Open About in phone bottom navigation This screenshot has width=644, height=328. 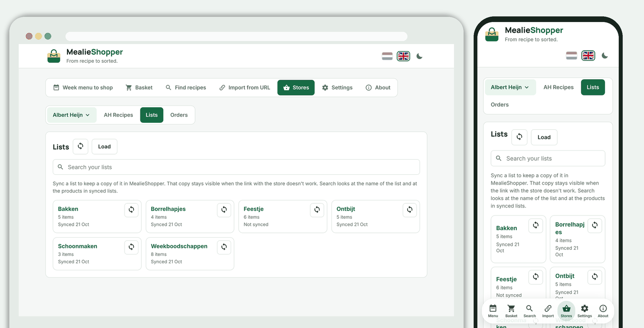(x=603, y=311)
